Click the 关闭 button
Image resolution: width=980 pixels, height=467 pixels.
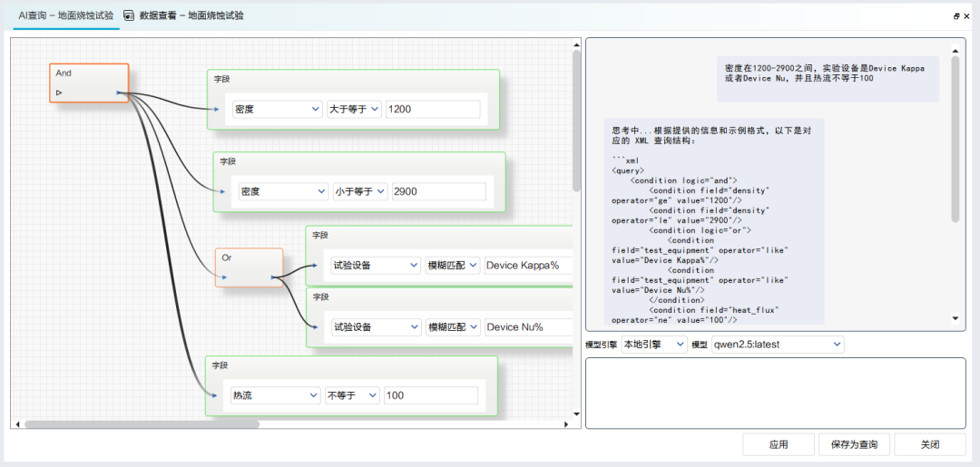(930, 444)
